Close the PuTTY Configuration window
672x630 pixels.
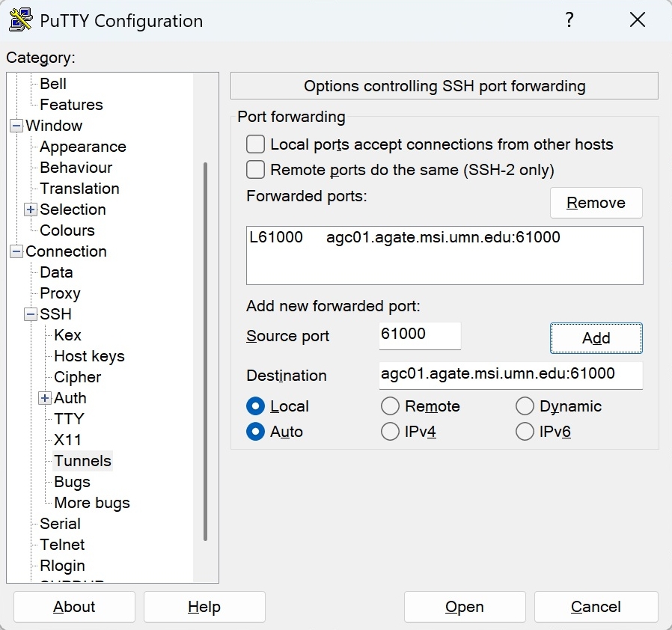point(638,19)
